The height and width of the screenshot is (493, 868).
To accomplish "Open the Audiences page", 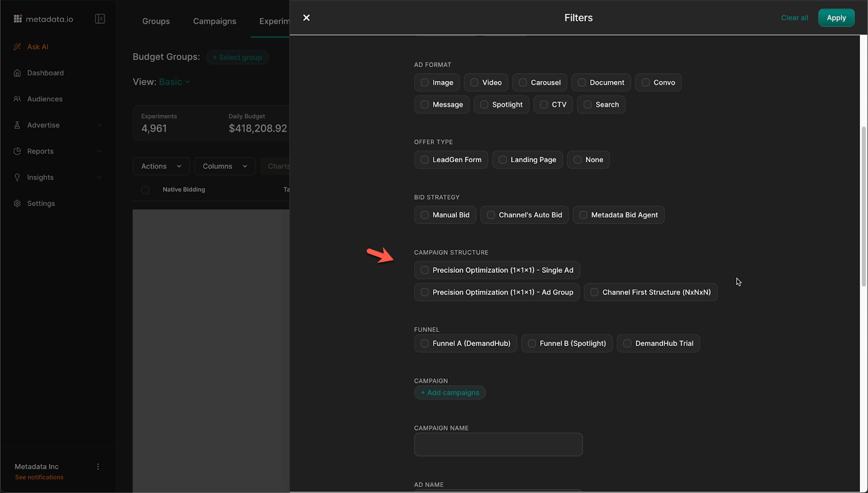I will click(17, 99).
